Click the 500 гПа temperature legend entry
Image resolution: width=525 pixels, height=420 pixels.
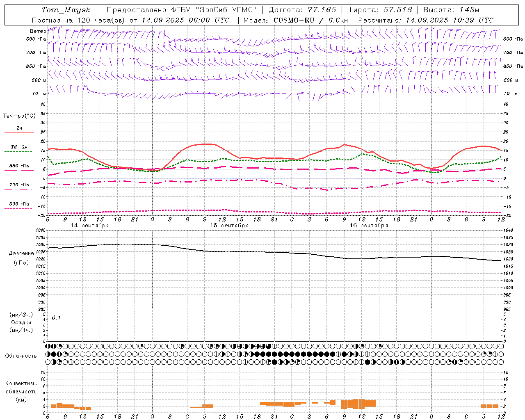click(19, 204)
